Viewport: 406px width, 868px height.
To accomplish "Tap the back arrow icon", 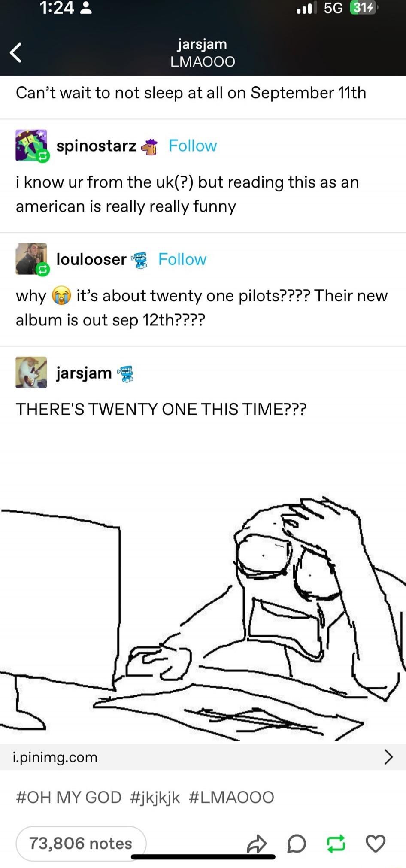I will [16, 53].
